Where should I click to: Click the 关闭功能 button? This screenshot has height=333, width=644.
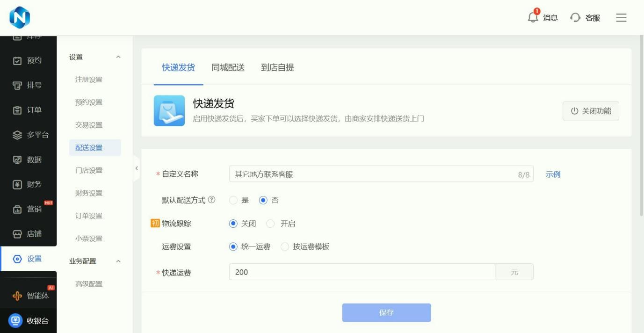tap(591, 111)
